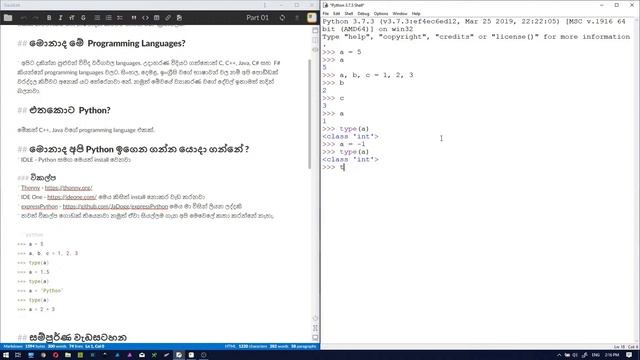Open the notification center icon
The image size is (640, 360).
629,355
